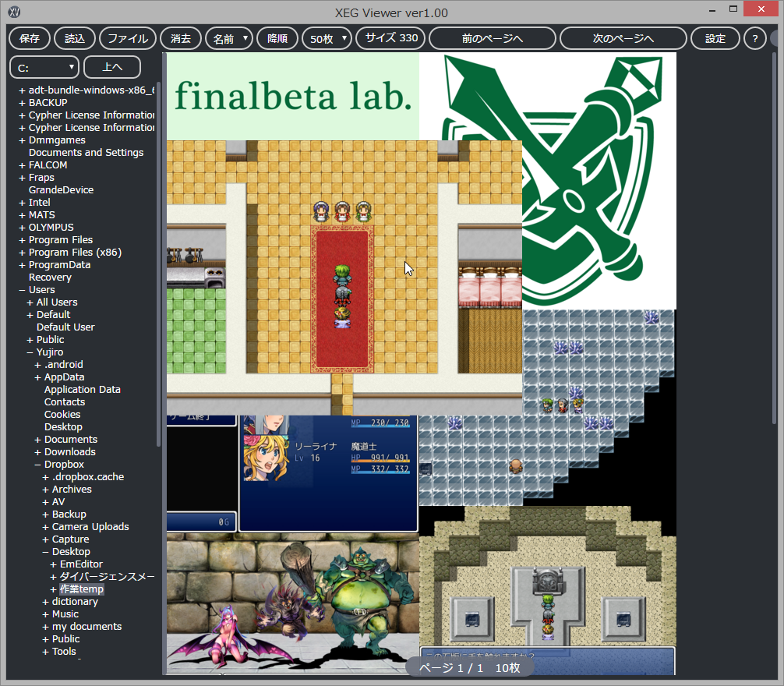The height and width of the screenshot is (686, 784).
Task: Expand the Fraps folder
Action: click(x=22, y=178)
